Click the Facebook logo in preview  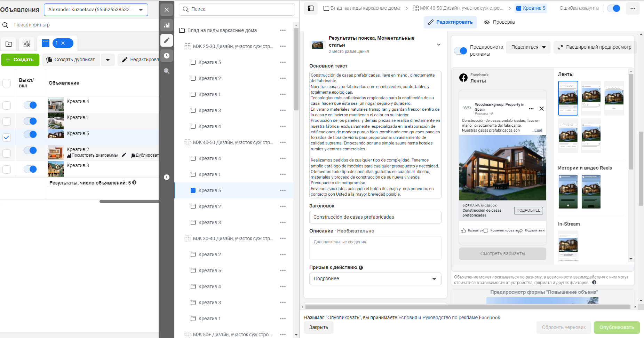coord(463,78)
